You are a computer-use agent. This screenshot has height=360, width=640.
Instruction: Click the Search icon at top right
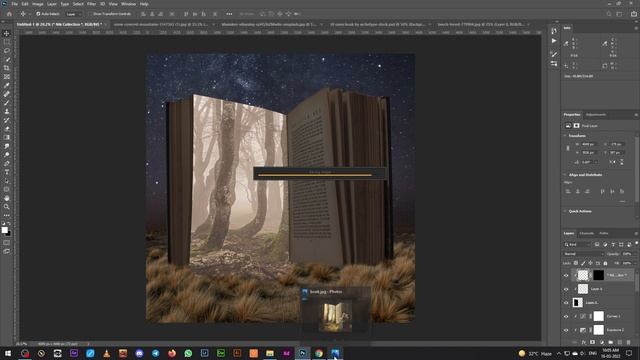[609, 14]
